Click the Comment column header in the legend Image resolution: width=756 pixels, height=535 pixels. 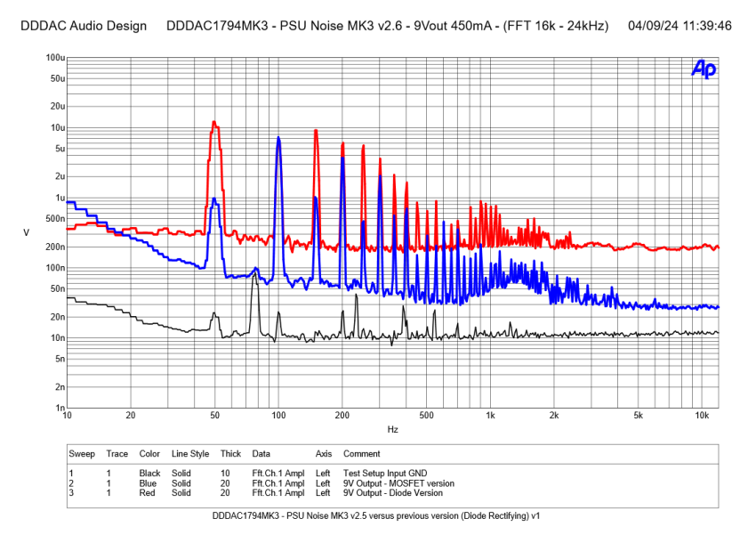[x=362, y=453]
